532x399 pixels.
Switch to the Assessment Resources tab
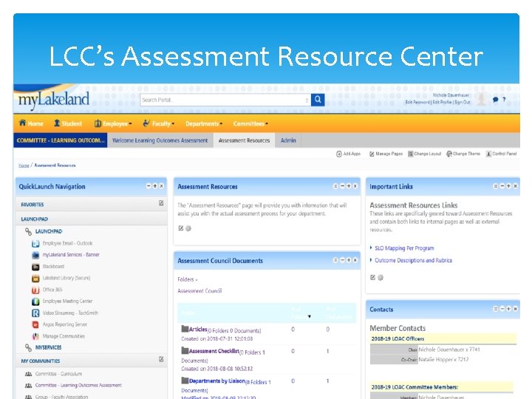pos(244,140)
